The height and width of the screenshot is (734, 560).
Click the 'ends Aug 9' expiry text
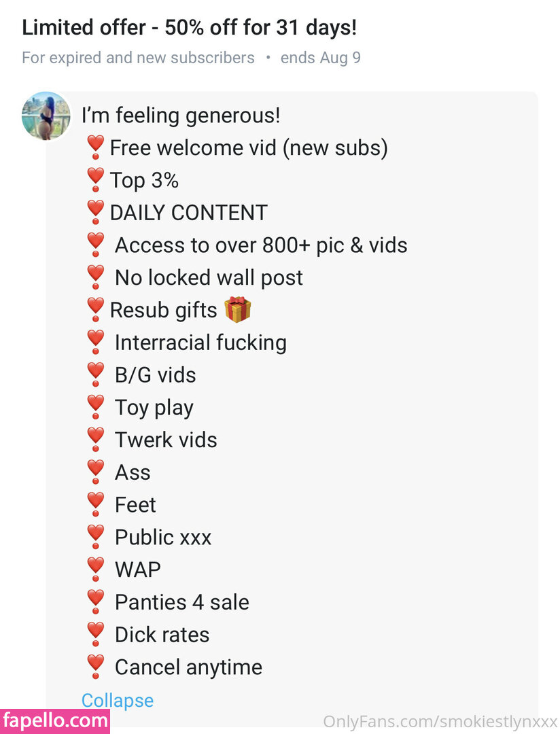coord(321,58)
